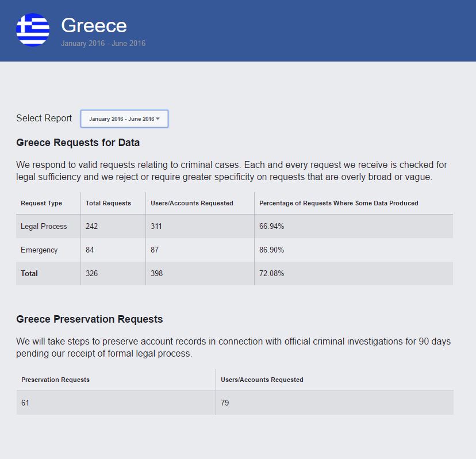Click the 66.94% percentage cell

[271, 227]
